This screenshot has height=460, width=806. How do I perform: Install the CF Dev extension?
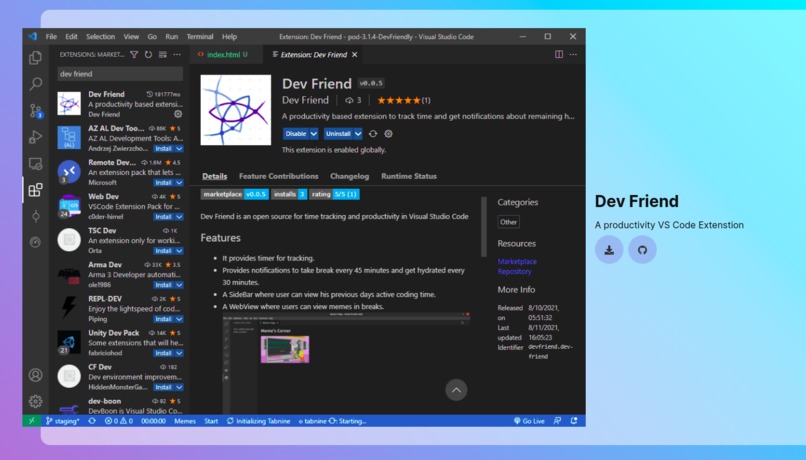(x=163, y=387)
